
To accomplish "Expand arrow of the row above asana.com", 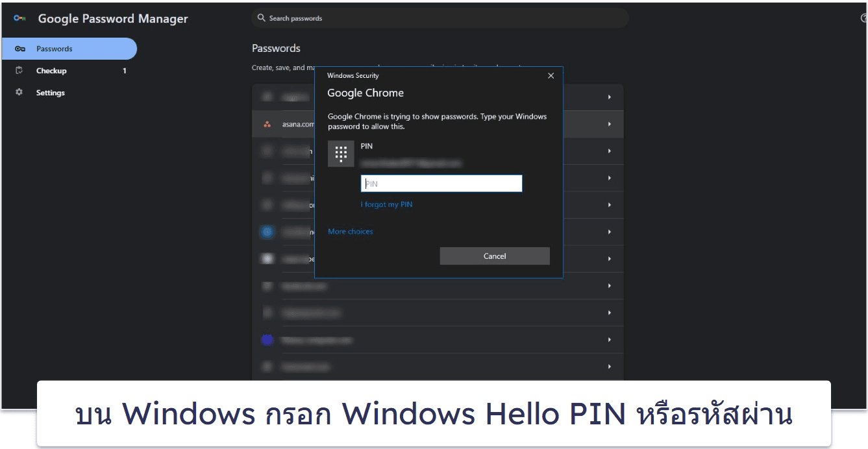I will (x=610, y=97).
